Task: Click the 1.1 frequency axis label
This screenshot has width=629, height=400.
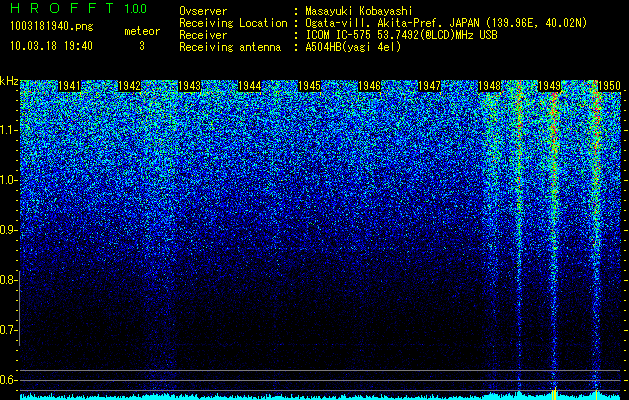Action: [9, 130]
